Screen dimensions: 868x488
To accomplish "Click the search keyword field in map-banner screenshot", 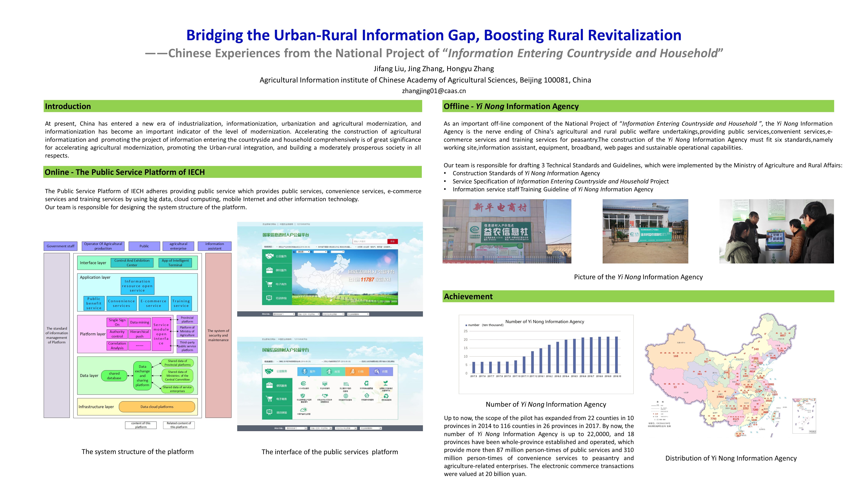I will 370,242.
